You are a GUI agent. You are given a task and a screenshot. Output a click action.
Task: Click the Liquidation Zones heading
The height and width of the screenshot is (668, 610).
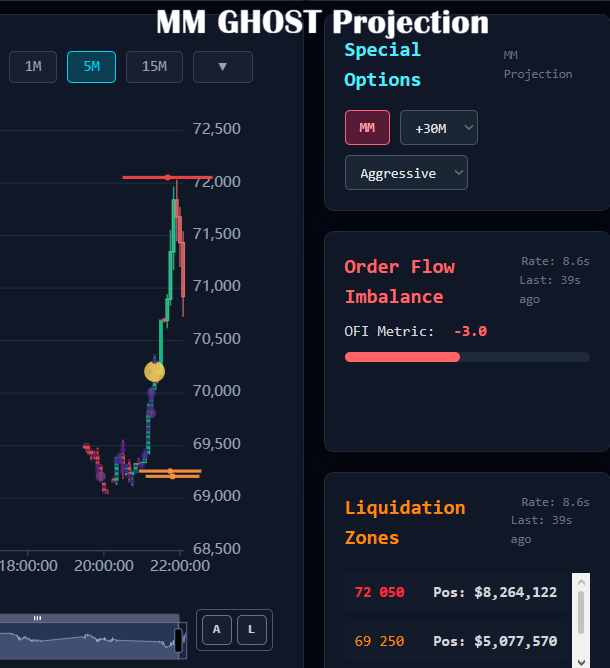pyautogui.click(x=405, y=523)
